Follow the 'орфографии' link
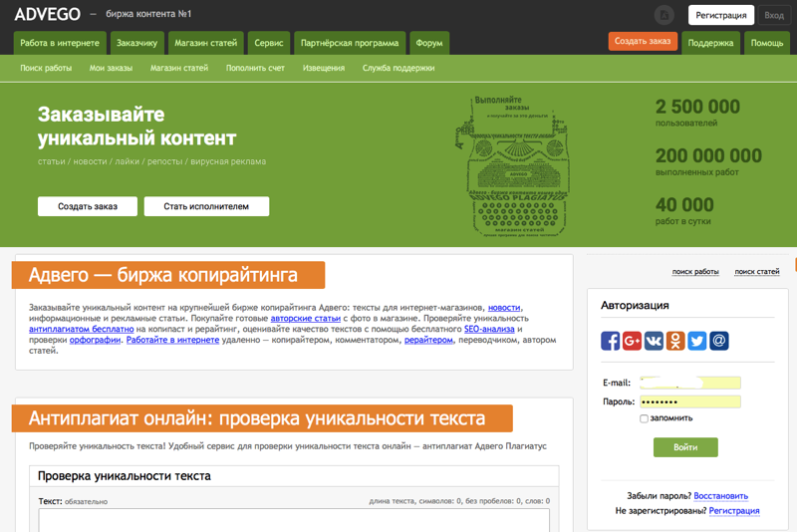 tap(95, 340)
